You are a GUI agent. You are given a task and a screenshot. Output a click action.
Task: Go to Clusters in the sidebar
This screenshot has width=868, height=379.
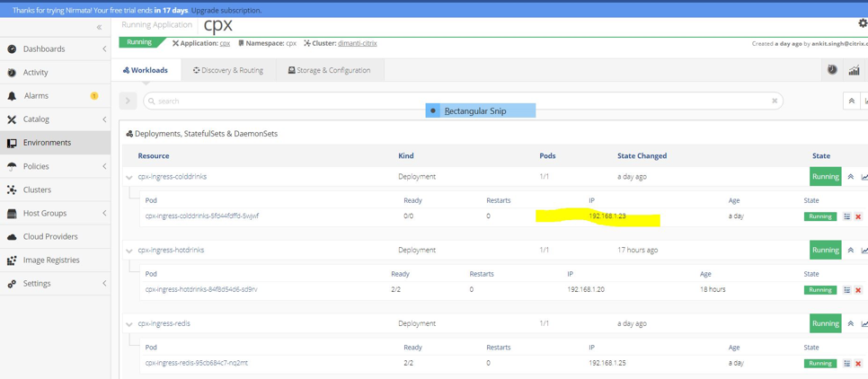click(x=37, y=189)
